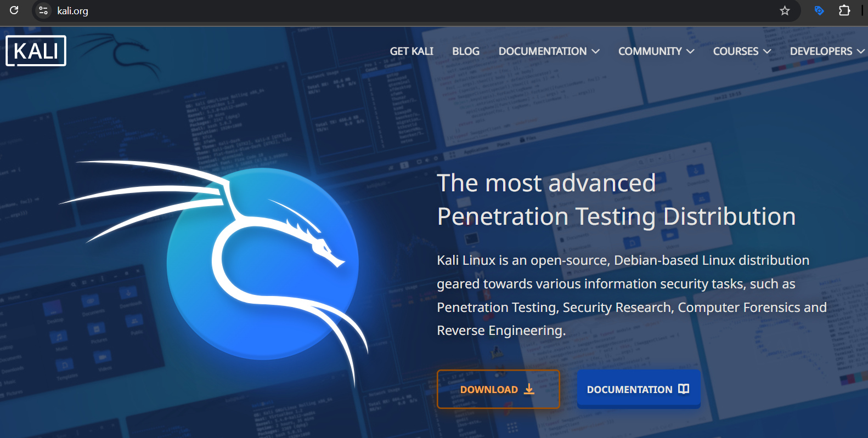Viewport: 868px width, 438px height.
Task: Open the BLOG nav link
Action: (x=466, y=51)
